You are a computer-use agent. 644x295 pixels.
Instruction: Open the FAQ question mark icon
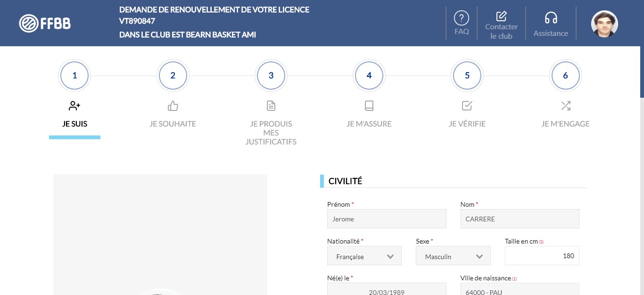[x=461, y=18]
